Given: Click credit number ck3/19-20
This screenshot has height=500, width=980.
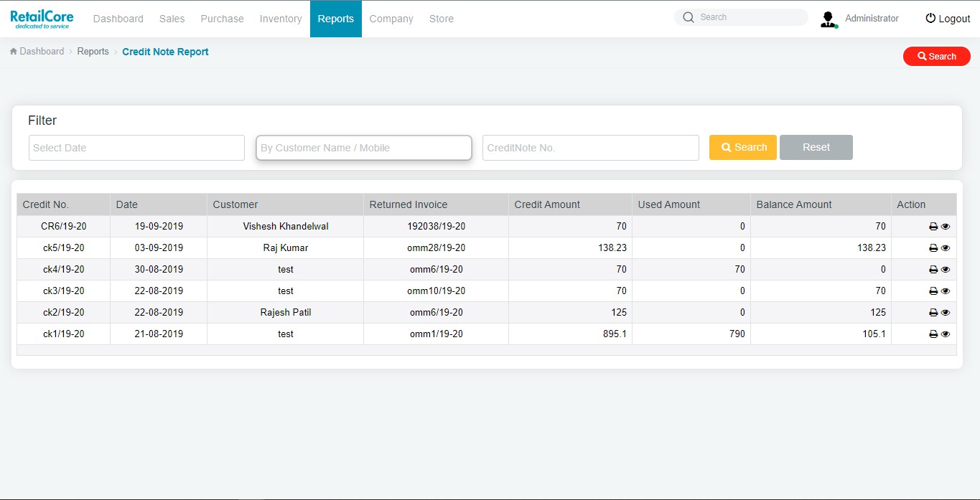Looking at the screenshot, I should click(x=64, y=291).
